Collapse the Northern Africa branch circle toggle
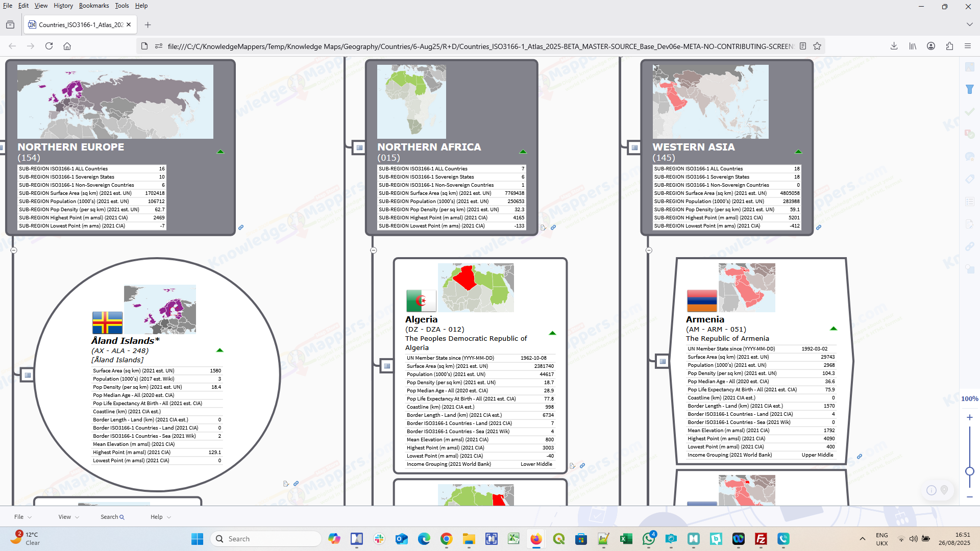 (374, 251)
